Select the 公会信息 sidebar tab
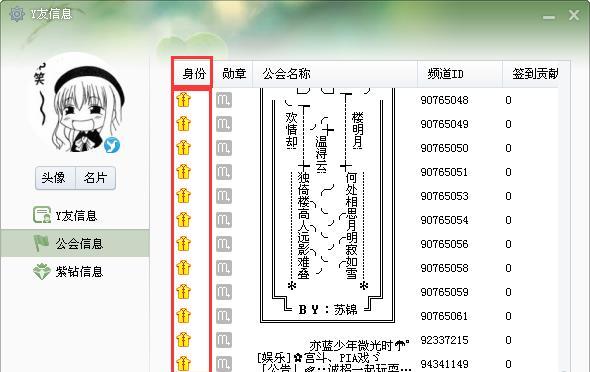 (x=75, y=243)
